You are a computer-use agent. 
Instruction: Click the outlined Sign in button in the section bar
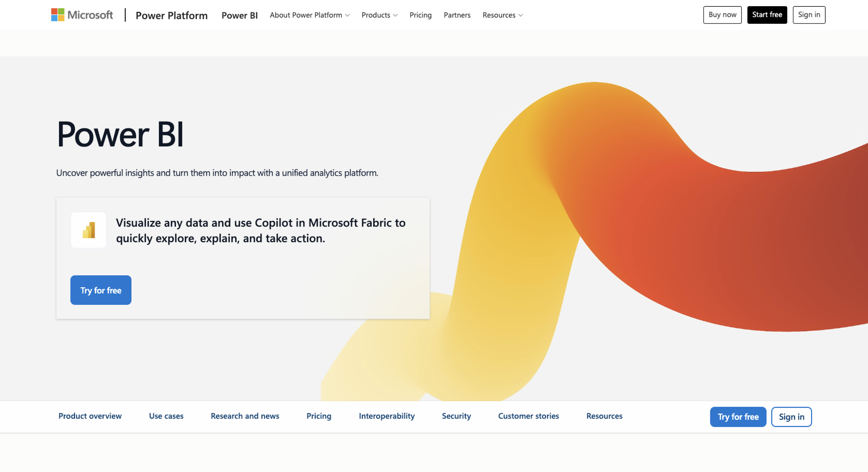791,417
